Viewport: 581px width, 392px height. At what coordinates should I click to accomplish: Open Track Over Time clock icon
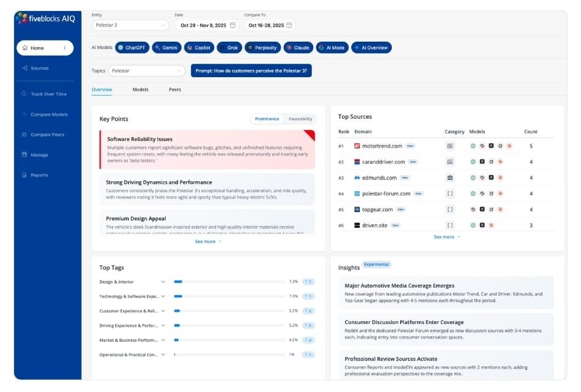pos(25,94)
